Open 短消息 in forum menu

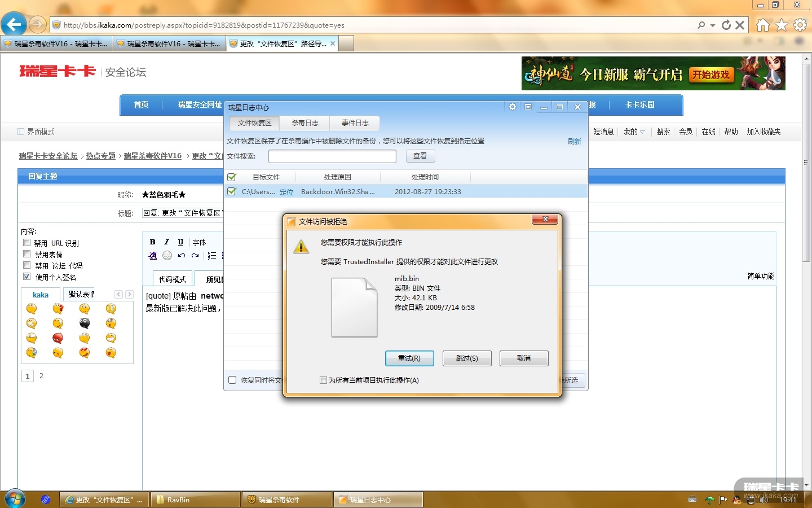(603, 132)
